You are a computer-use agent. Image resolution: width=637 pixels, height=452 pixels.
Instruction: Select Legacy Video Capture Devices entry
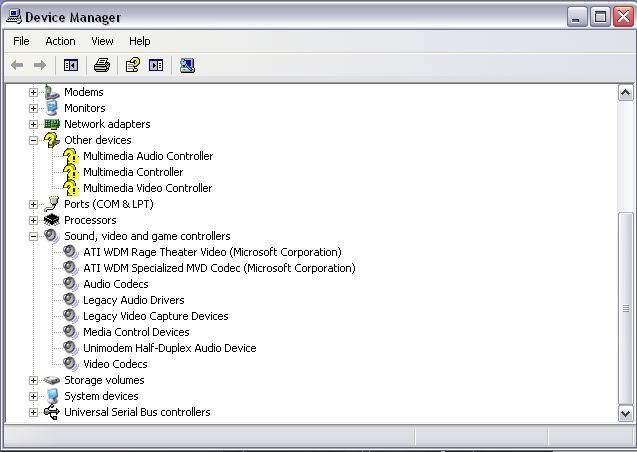(x=156, y=316)
